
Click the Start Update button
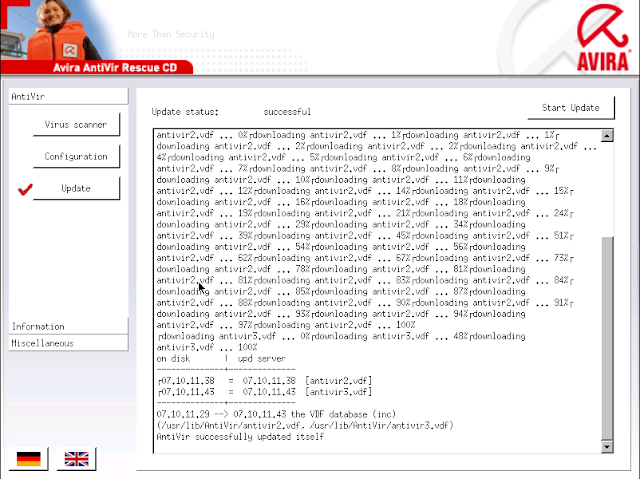click(x=571, y=108)
